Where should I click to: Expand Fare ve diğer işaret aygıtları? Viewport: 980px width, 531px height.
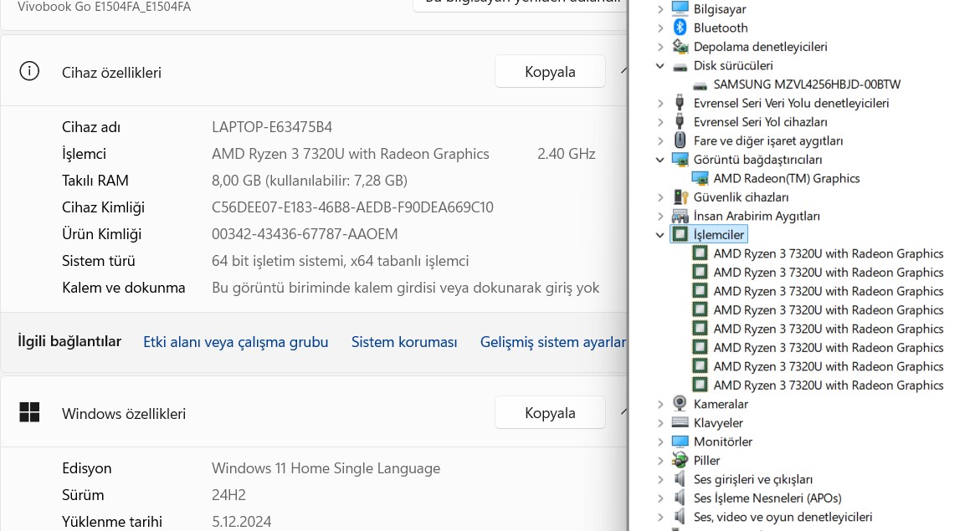click(x=660, y=140)
